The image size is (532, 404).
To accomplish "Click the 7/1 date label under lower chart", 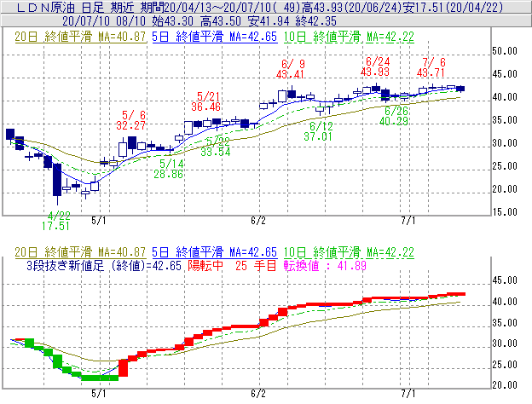I will coord(408,394).
